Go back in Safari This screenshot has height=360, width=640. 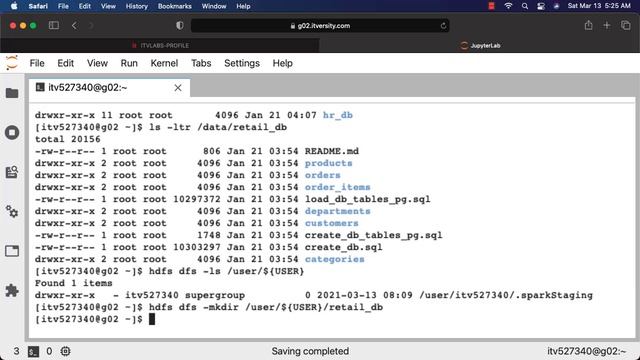[74, 25]
